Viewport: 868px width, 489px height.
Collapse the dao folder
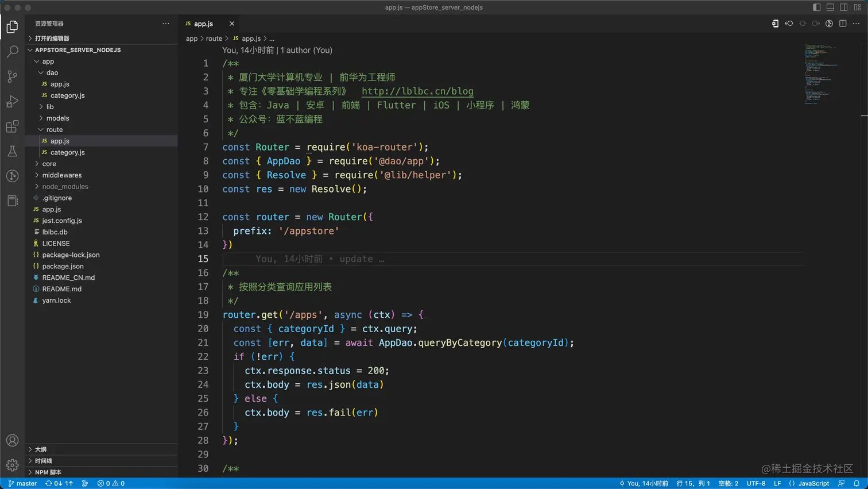coord(102,73)
